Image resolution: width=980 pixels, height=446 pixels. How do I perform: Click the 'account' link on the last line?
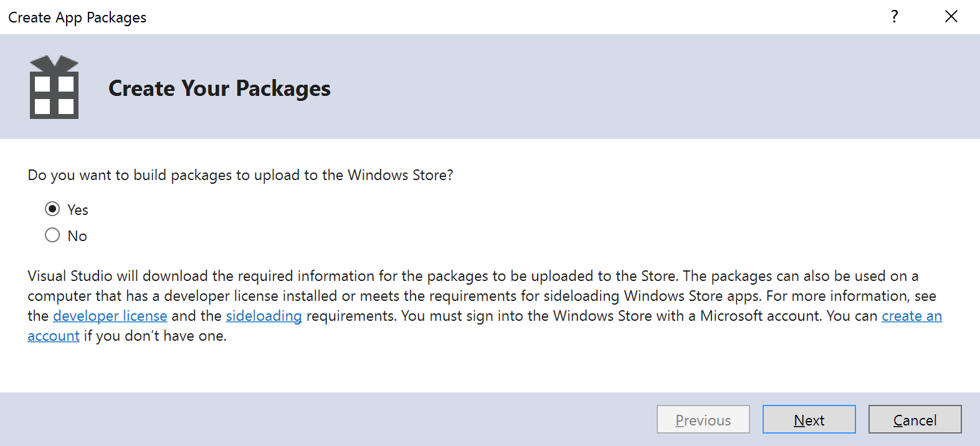tap(54, 336)
